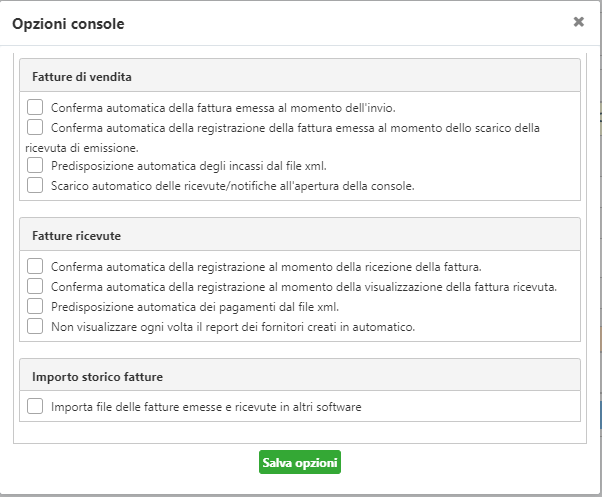Tick checkbox for registration at visualizzazione fattura ricevuta
The image size is (602, 497).
pos(35,286)
